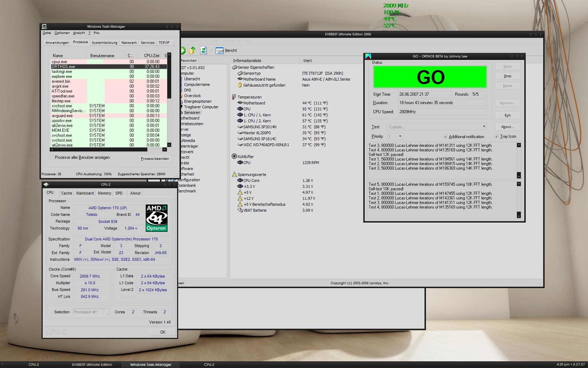Select the Overclock tree item

coord(192,96)
